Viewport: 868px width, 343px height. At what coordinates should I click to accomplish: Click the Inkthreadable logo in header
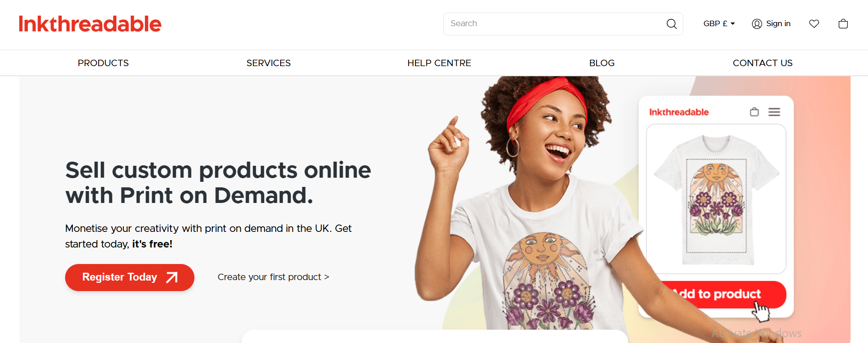point(90,24)
